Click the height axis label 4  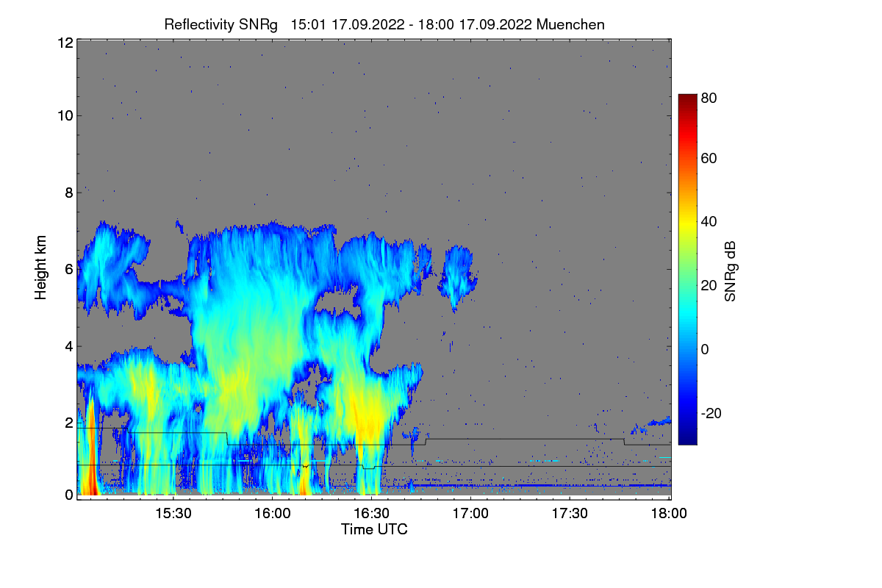click(69, 346)
